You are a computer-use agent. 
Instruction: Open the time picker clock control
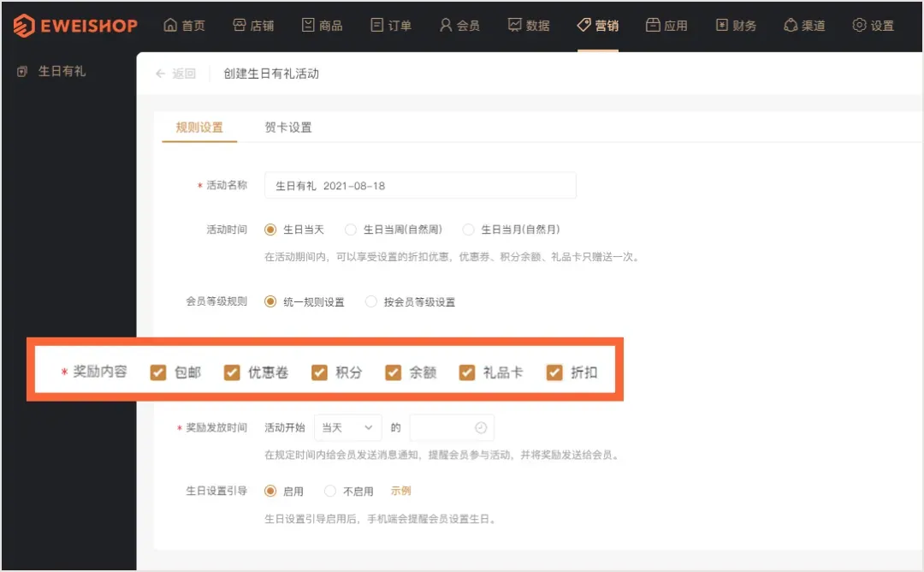[x=479, y=427]
